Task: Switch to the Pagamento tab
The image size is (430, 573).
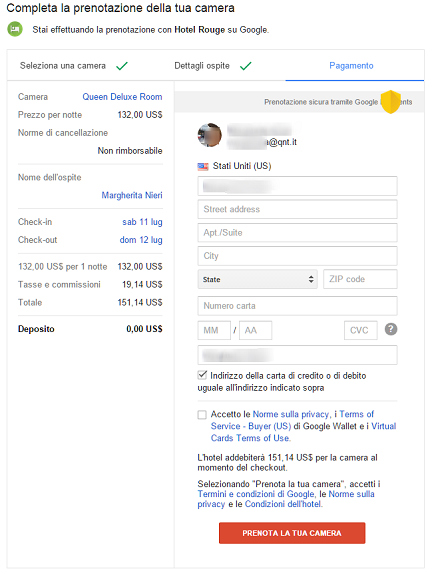Action: click(x=351, y=66)
